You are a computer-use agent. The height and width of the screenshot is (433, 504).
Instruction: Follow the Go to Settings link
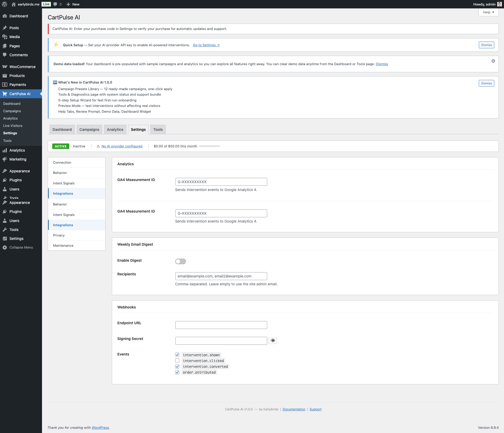click(206, 45)
